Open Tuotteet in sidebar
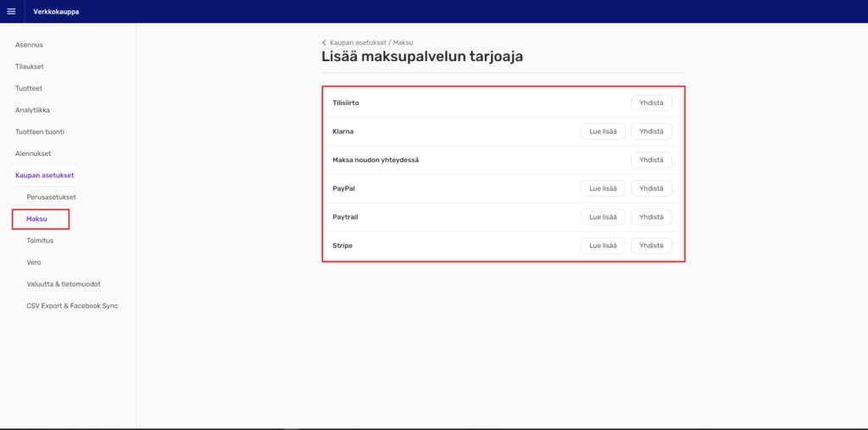This screenshot has height=430, width=868. pos(29,88)
